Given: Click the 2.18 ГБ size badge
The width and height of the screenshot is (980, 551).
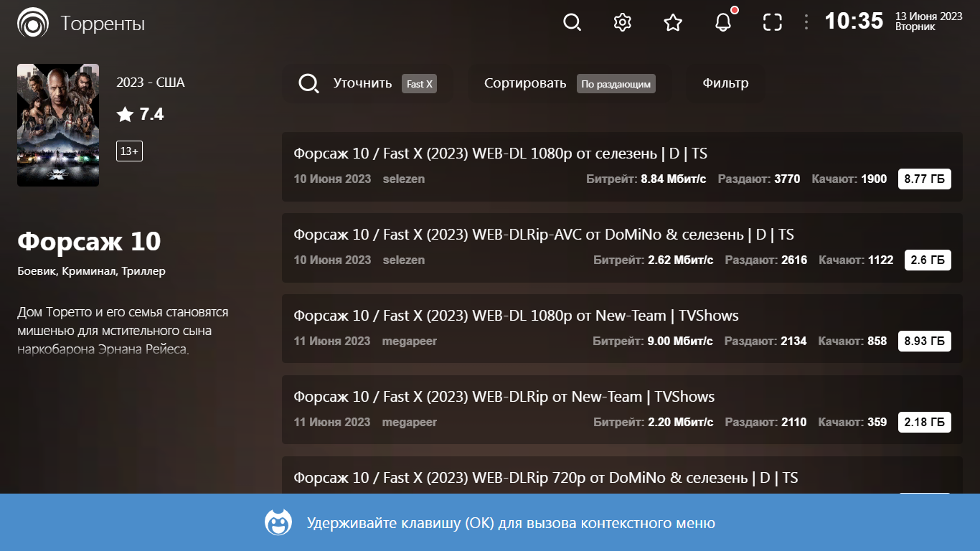Looking at the screenshot, I should pos(925,423).
